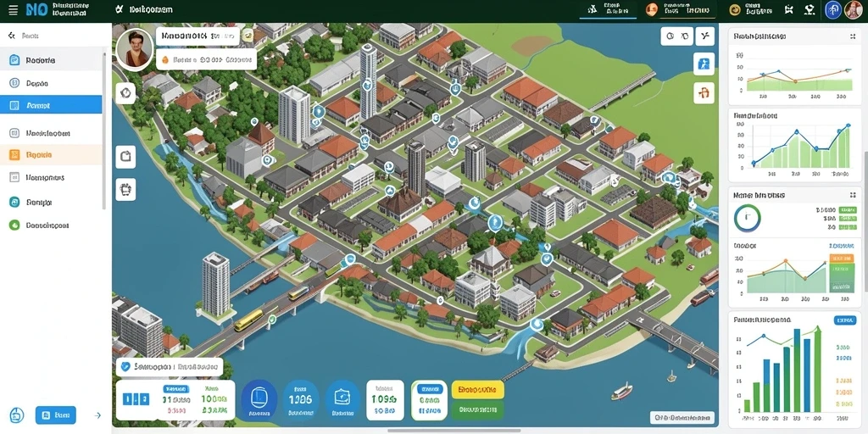Open the sidebar item with round outlined icon
868x434 pixels.
[51, 84]
